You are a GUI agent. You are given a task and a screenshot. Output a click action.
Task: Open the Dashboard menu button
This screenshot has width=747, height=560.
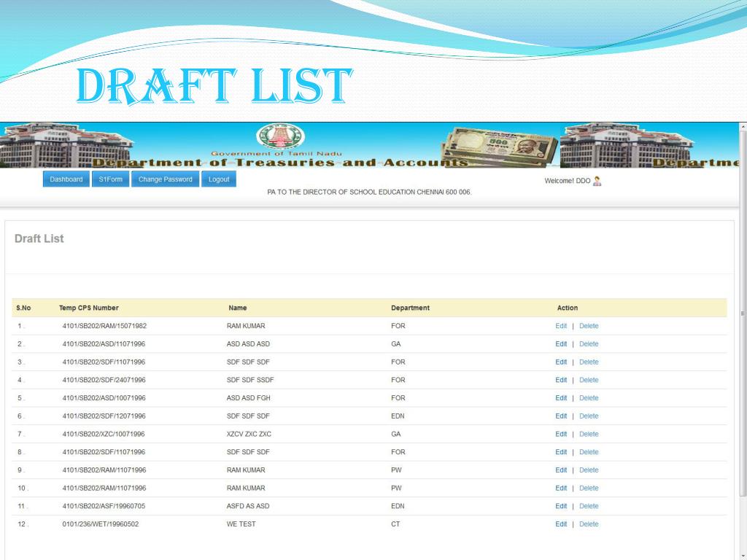click(66, 179)
